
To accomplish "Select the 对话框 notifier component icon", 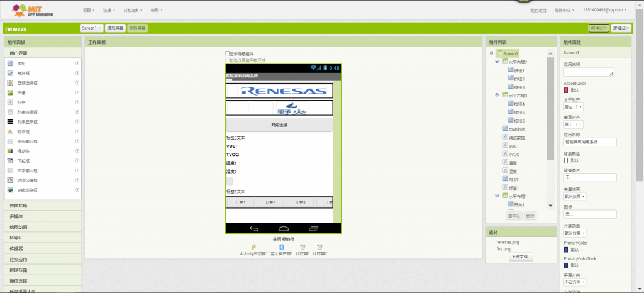I will [10, 131].
